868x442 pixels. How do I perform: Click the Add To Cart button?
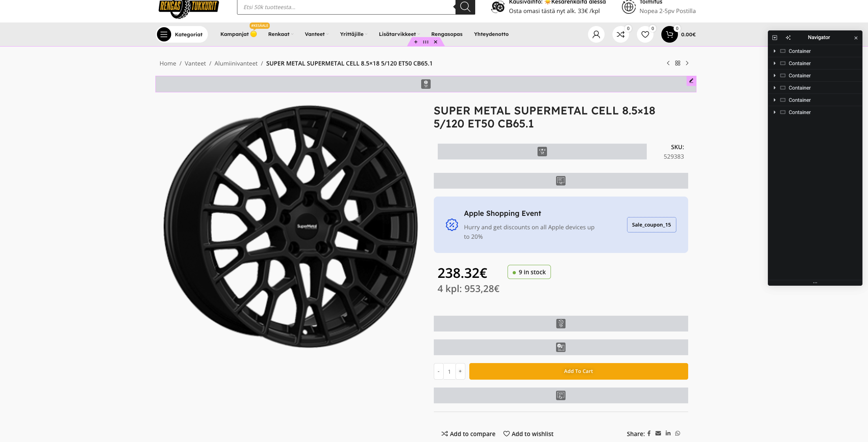click(x=579, y=371)
